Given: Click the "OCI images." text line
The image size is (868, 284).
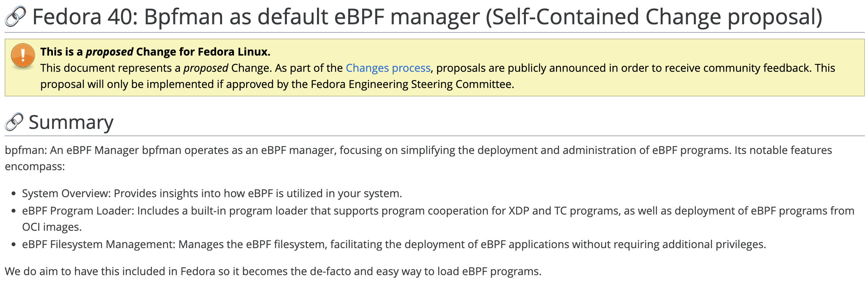Looking at the screenshot, I should 52,227.
